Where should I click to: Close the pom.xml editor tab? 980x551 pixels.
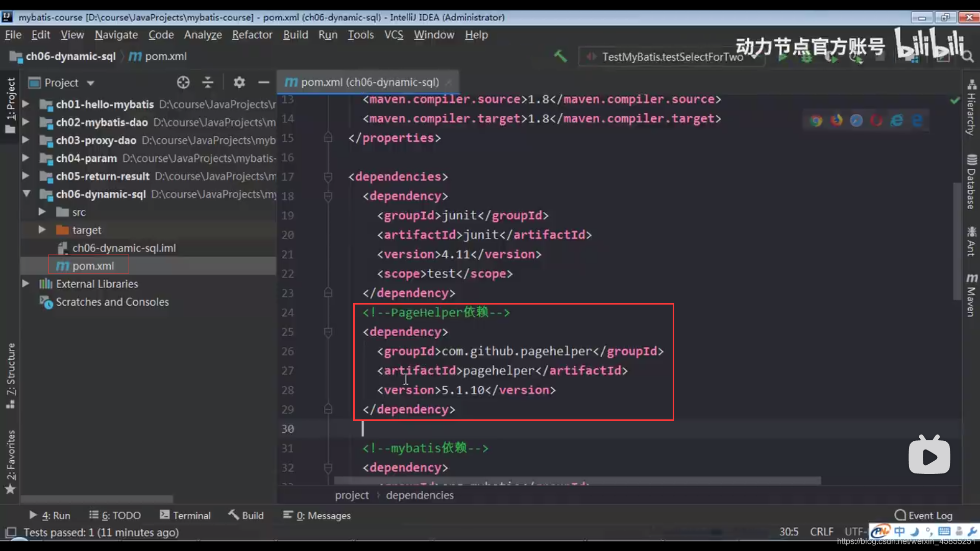449,82
